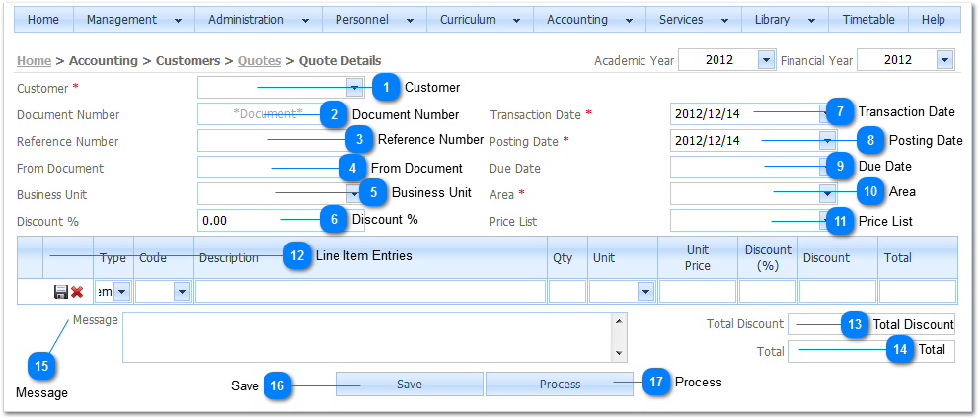Open the line item Code dropdown
The height and width of the screenshot is (420, 980).
tap(181, 292)
